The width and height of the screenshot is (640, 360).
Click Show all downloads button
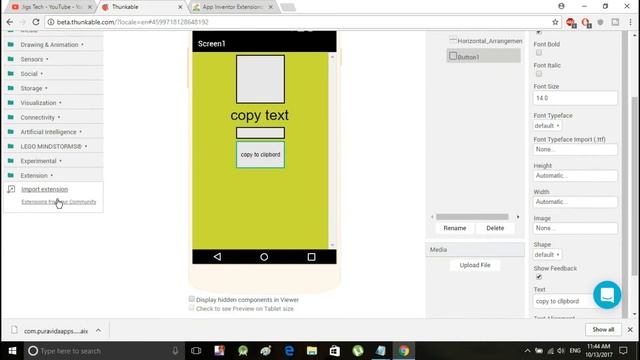(x=603, y=329)
